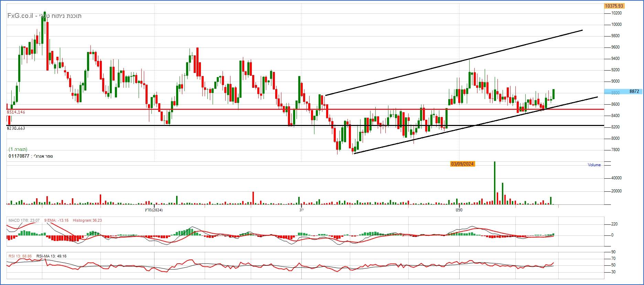
Task: Click the 20000 volume axis value
Action: [x=616, y=191]
